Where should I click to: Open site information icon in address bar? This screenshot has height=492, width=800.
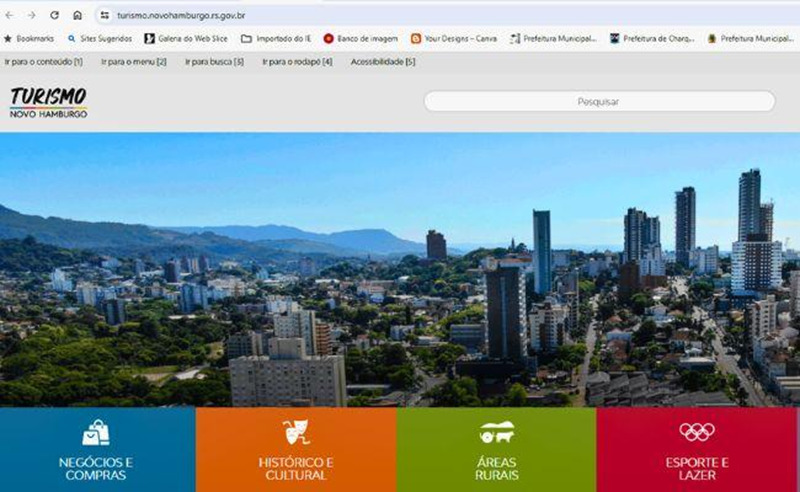[105, 15]
